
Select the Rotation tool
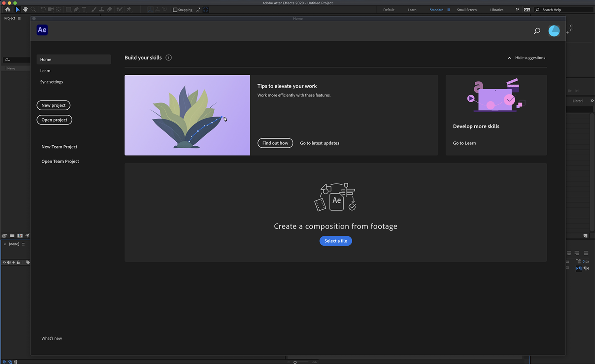[43, 9]
